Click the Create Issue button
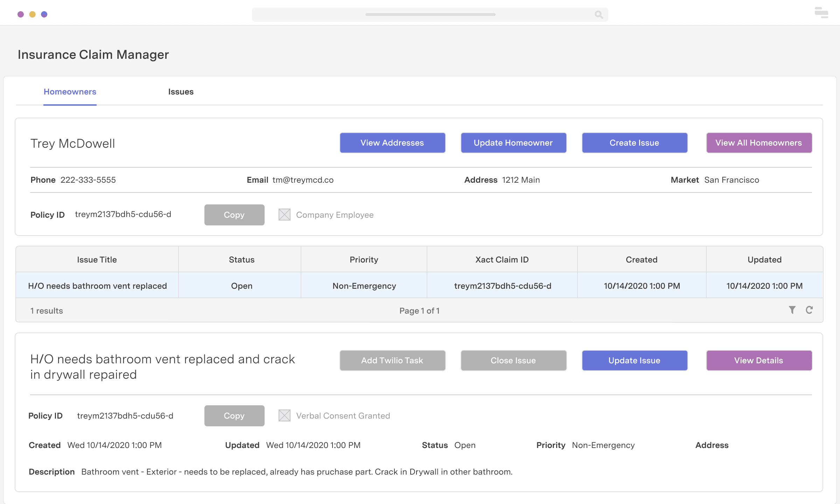Screen dimensions: 840x504 [634, 143]
